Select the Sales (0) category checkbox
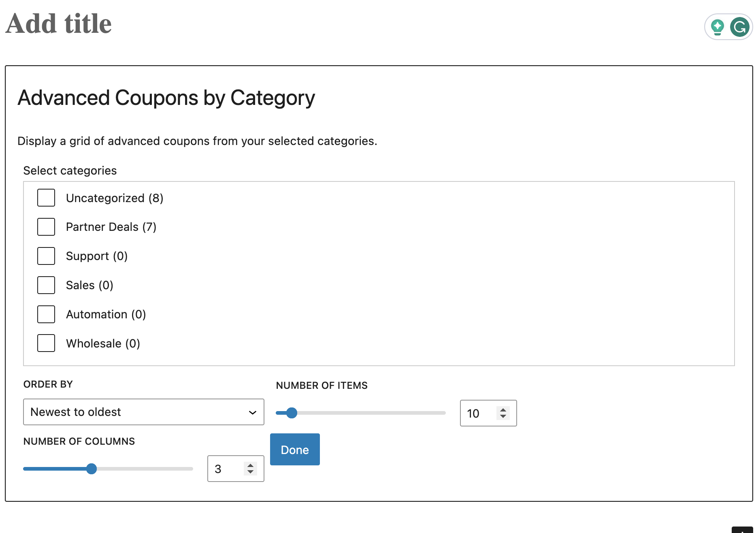The image size is (756, 533). click(x=46, y=285)
